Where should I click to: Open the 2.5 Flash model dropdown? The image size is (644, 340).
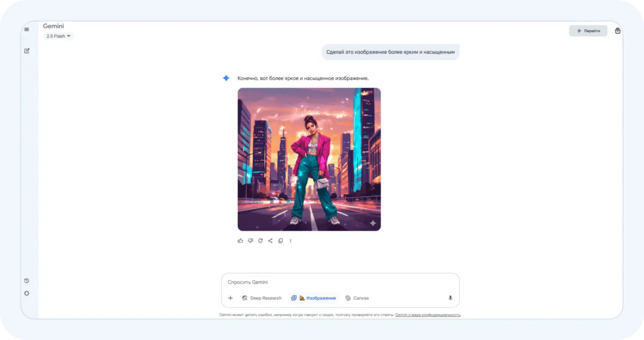(x=58, y=36)
